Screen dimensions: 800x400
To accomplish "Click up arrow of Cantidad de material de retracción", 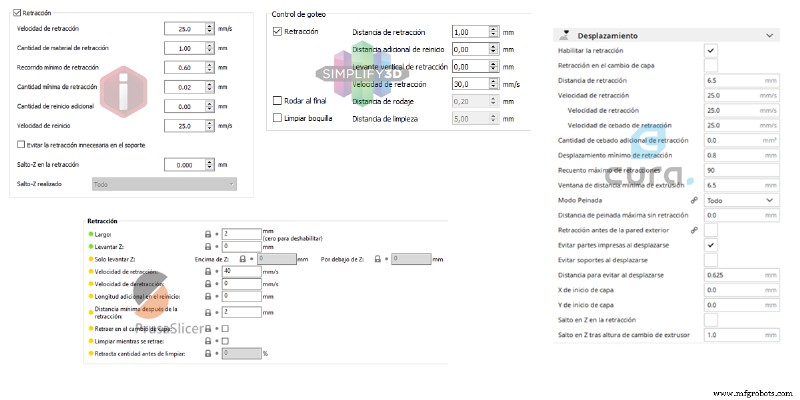I will (x=210, y=45).
